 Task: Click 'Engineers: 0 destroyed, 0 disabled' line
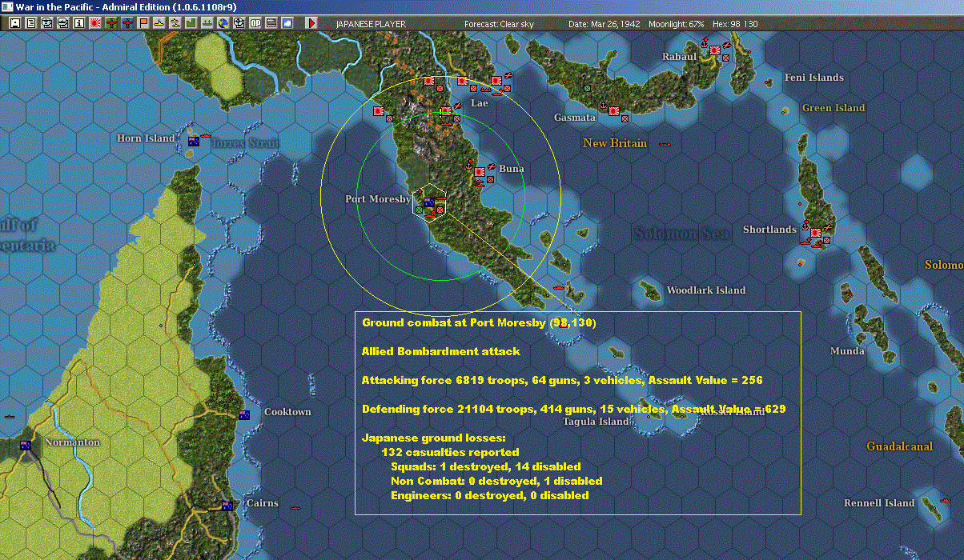click(x=490, y=495)
